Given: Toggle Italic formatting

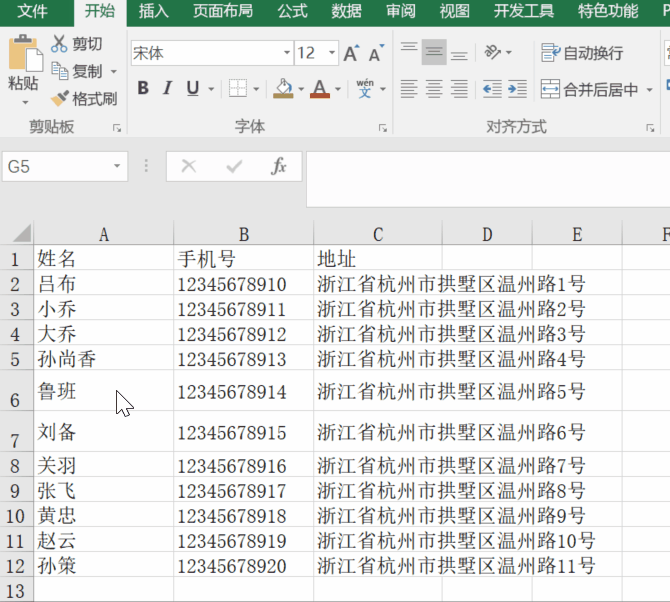Looking at the screenshot, I should (x=168, y=88).
